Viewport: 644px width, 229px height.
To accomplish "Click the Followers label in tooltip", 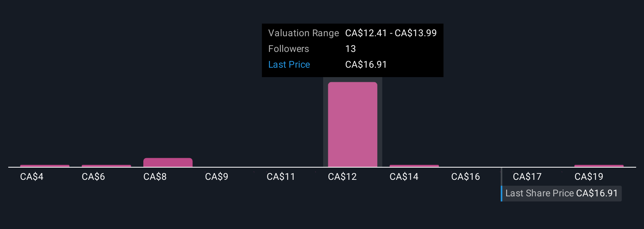I will click(x=289, y=49).
